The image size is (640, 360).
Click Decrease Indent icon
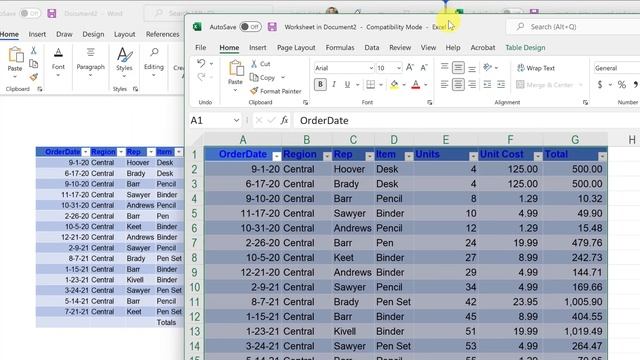487,84
